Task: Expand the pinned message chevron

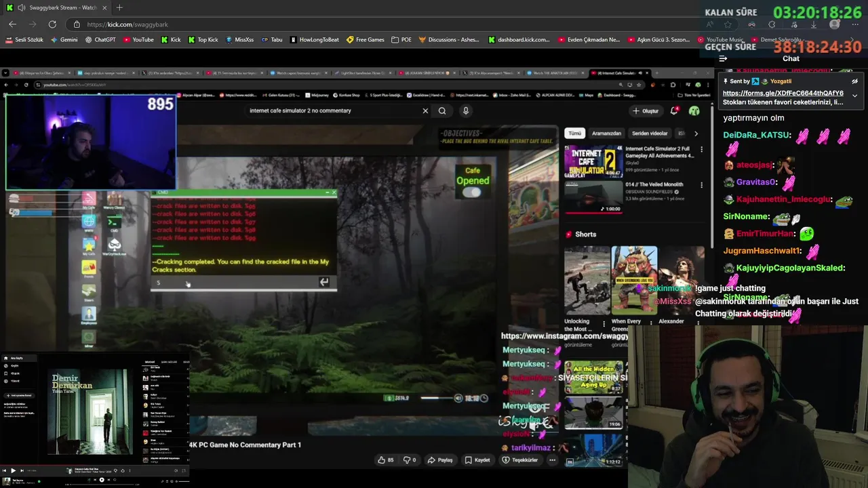Action: [854, 96]
